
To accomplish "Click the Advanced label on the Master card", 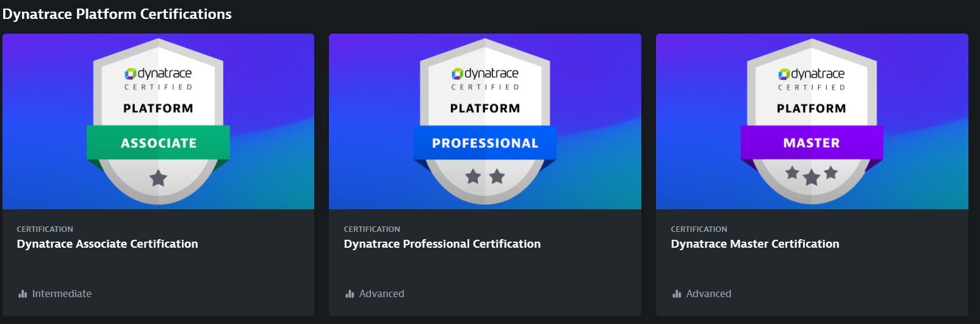I will (x=708, y=294).
